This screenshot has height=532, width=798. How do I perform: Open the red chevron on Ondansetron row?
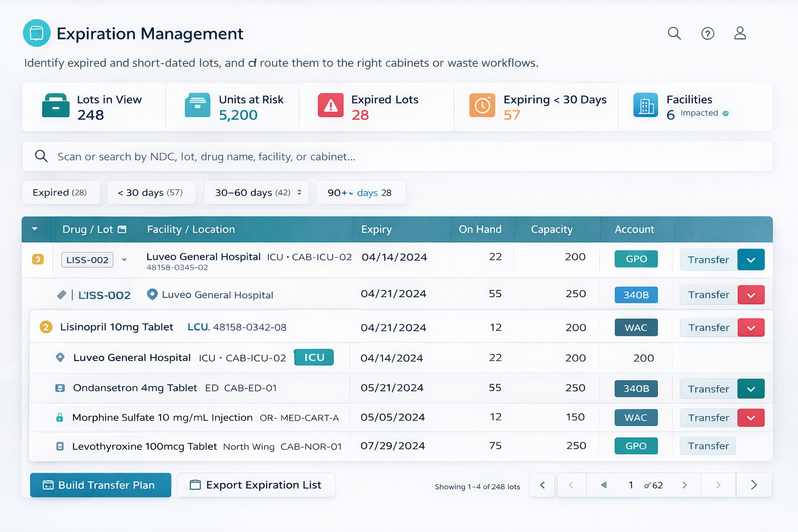click(751, 388)
